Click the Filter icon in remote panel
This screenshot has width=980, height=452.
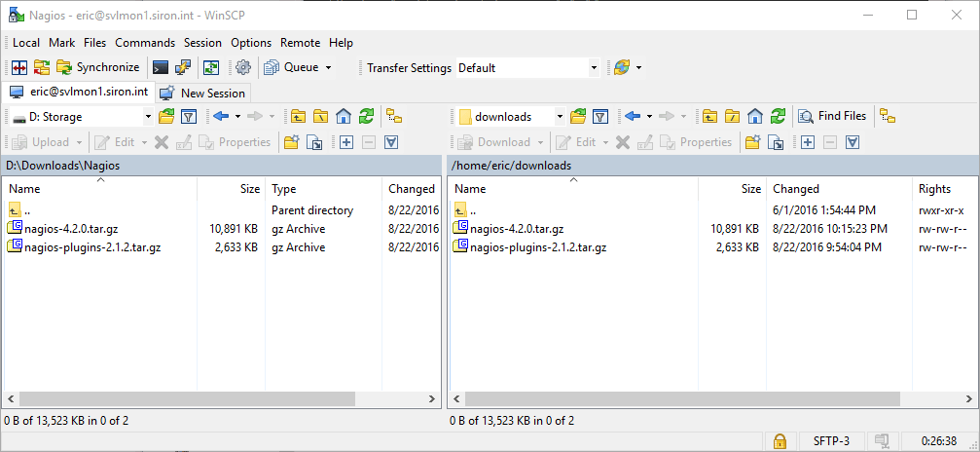(x=600, y=117)
